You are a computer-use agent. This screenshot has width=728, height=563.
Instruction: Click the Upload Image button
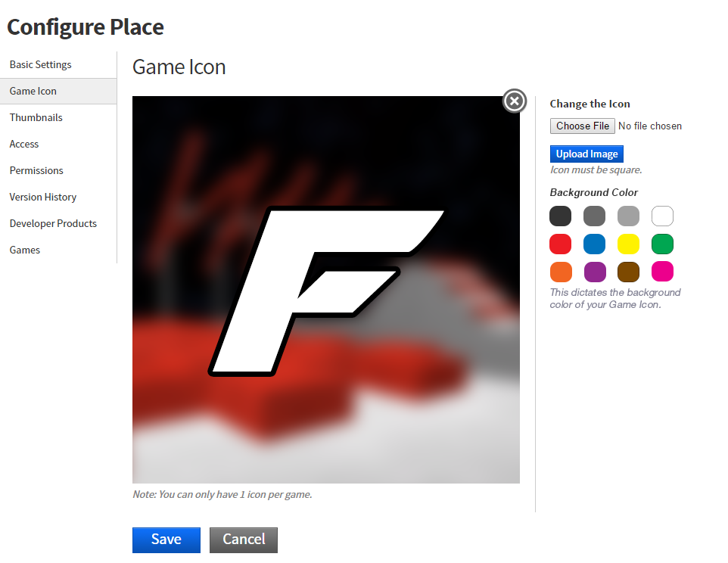point(586,154)
